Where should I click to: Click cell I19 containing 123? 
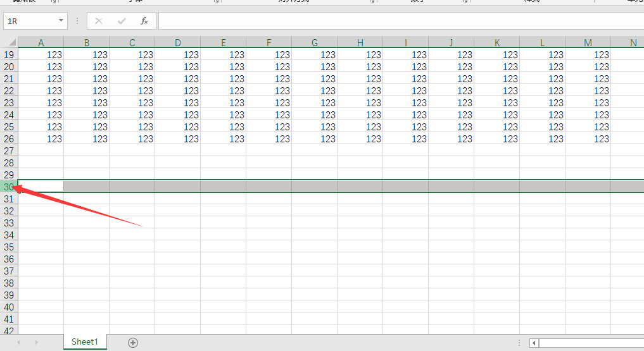[x=406, y=54]
